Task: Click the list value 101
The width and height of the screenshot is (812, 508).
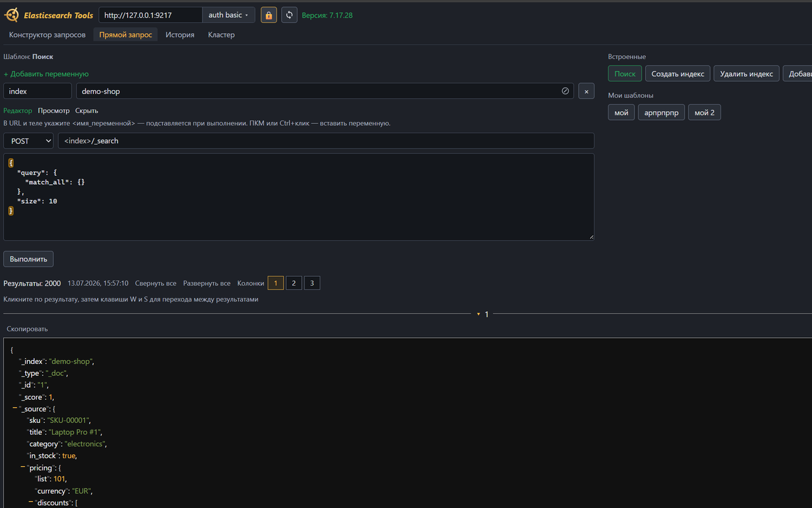Action: pyautogui.click(x=59, y=479)
